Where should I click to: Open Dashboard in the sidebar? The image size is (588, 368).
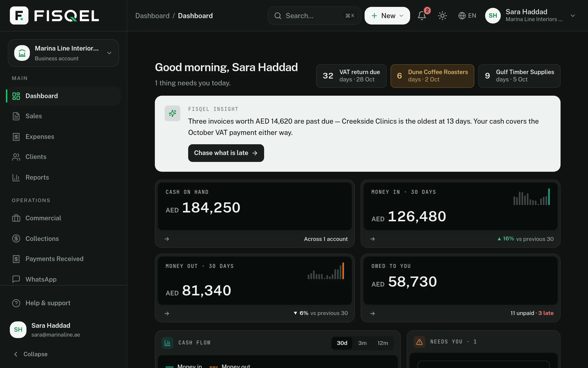click(63, 96)
